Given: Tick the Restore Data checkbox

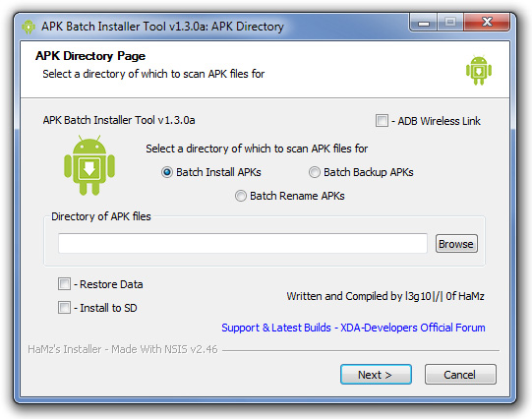Looking at the screenshot, I should 64,284.
